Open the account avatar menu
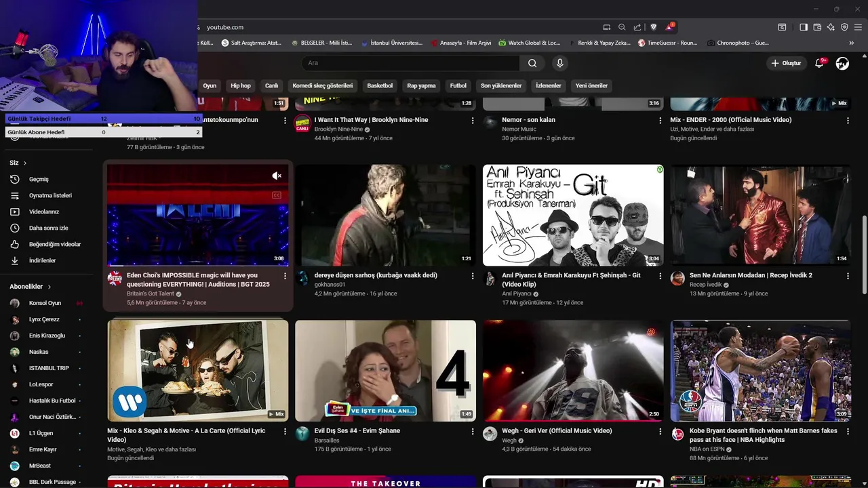Screen dimensions: 868x488 [842, 63]
